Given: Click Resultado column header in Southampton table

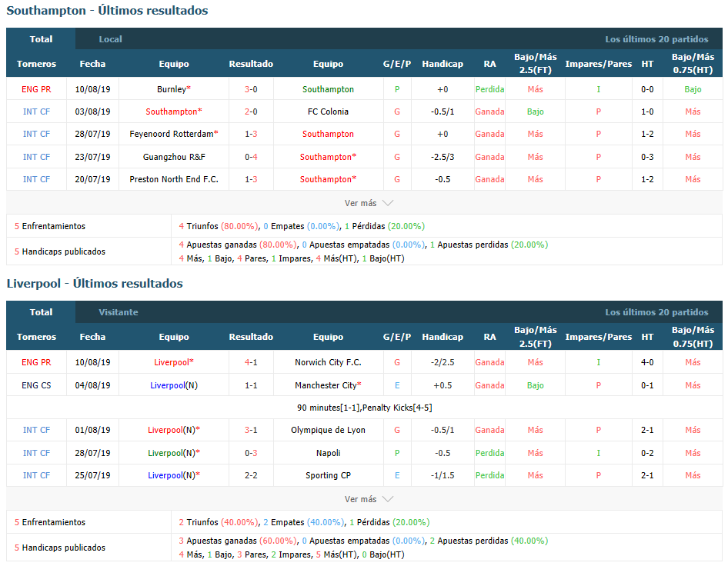Looking at the screenshot, I should coord(251,64).
